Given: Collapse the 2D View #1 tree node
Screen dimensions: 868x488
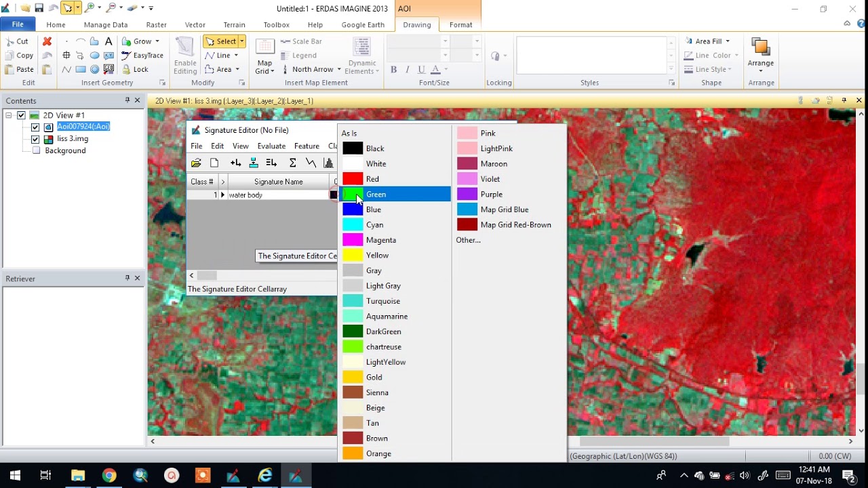Looking at the screenshot, I should (9, 115).
